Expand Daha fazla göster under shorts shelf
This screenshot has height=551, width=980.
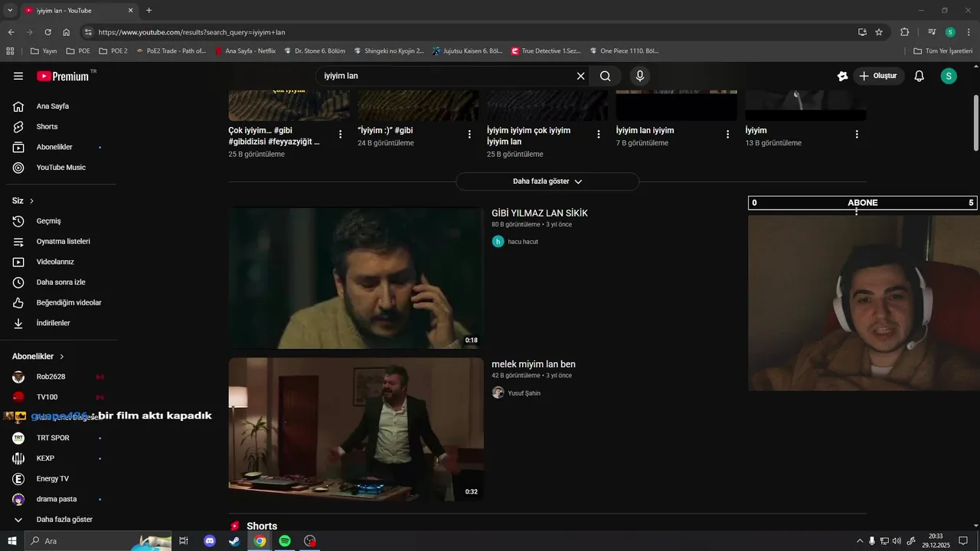(x=547, y=181)
